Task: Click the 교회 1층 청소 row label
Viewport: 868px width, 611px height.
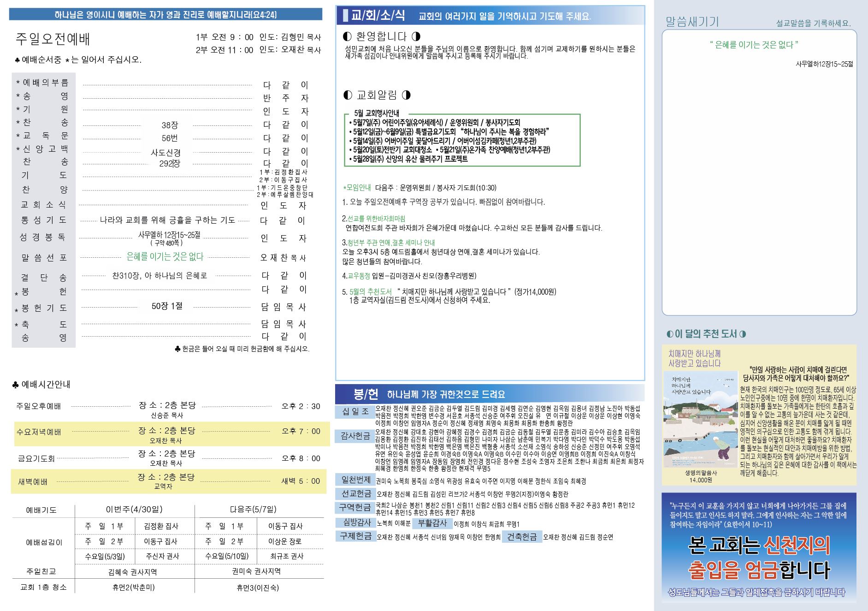Action: (x=44, y=587)
